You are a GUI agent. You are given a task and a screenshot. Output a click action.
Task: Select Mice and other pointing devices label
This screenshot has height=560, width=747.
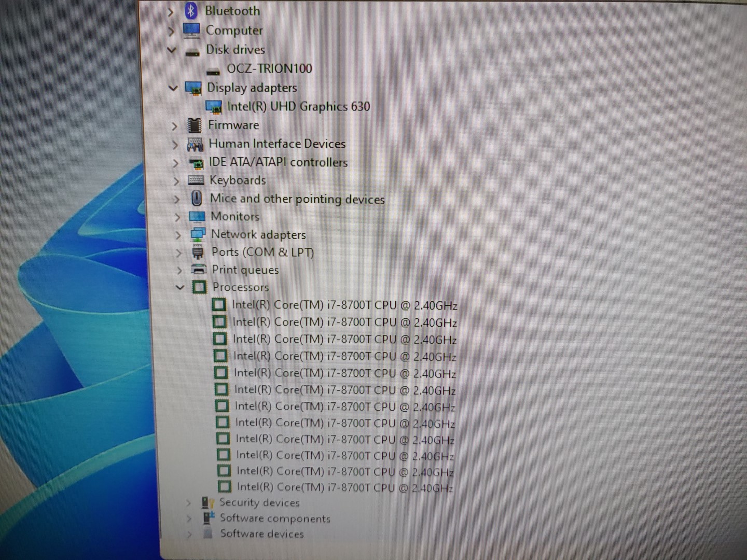297,199
